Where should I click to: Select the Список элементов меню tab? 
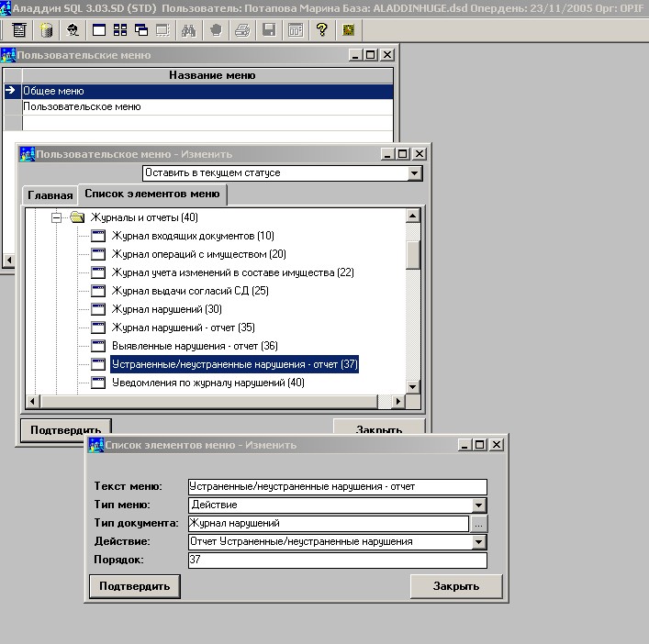pyautogui.click(x=152, y=194)
